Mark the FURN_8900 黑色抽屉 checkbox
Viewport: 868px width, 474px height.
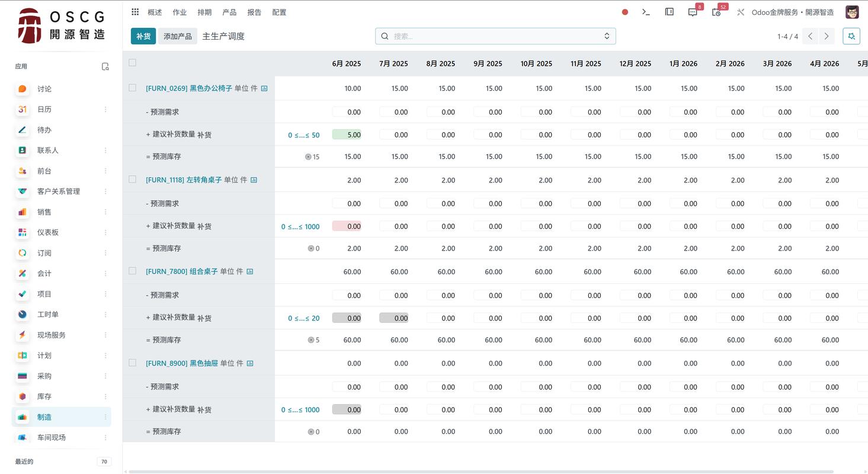(132, 363)
